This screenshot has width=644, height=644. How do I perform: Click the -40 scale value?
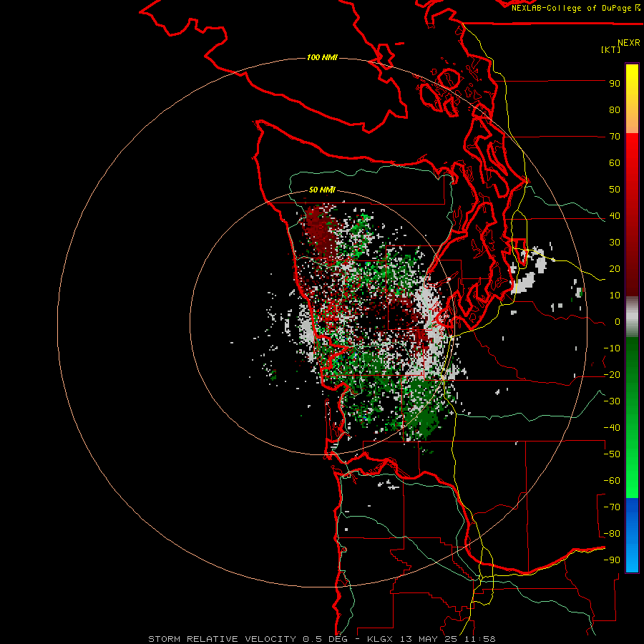click(612, 428)
